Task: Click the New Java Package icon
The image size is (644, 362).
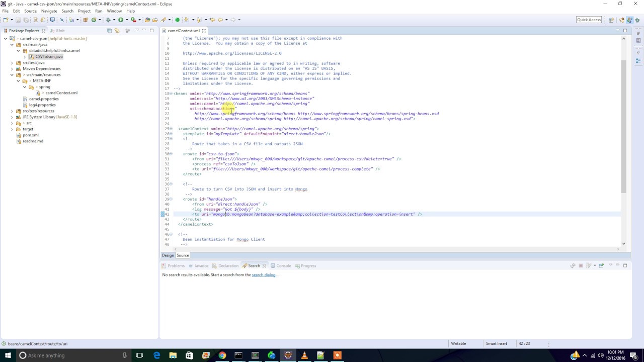Action: (x=86, y=20)
